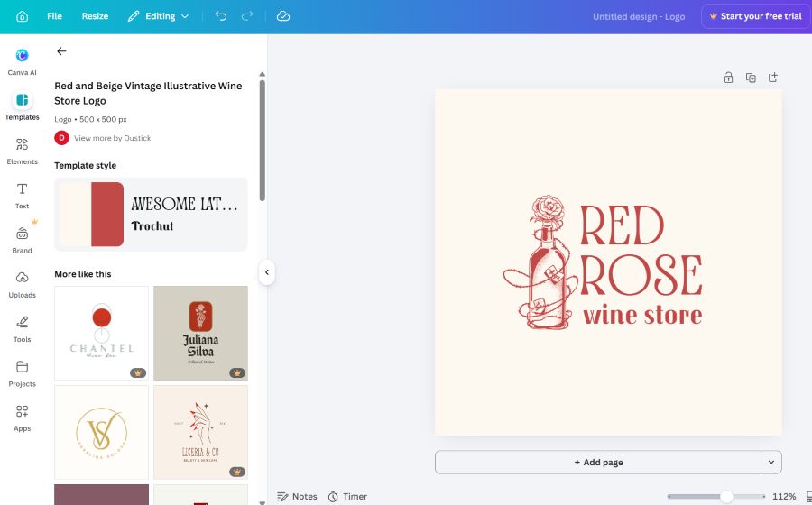Open View more by Dustick link
This screenshot has width=812, height=505.
pos(113,138)
